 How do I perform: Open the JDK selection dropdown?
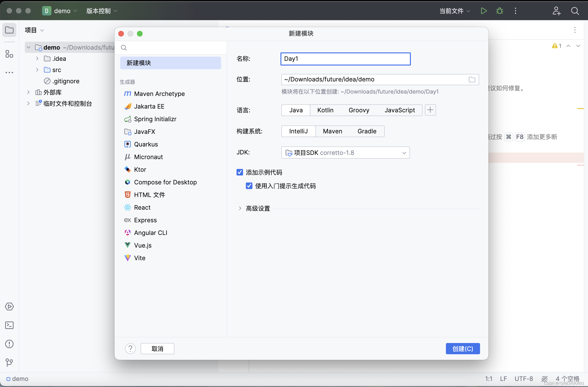pyautogui.click(x=404, y=153)
